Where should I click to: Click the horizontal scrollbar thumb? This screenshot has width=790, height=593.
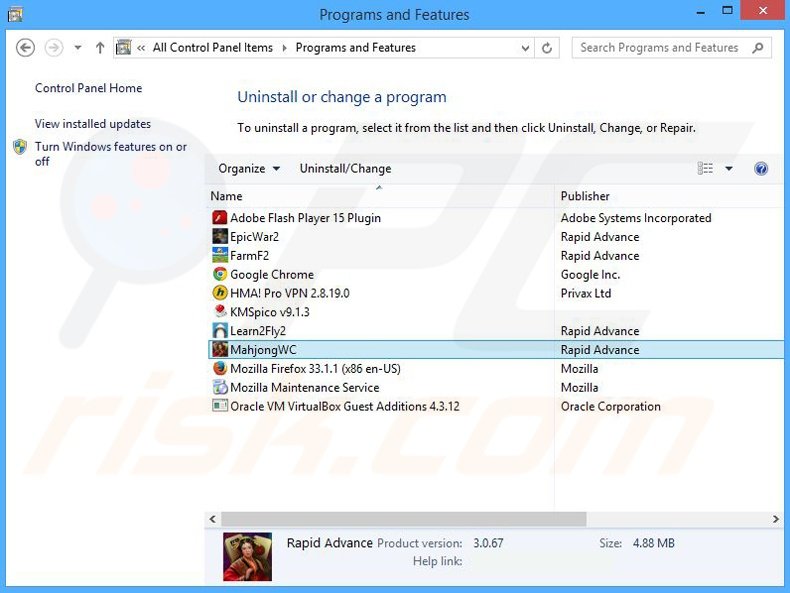[x=404, y=519]
